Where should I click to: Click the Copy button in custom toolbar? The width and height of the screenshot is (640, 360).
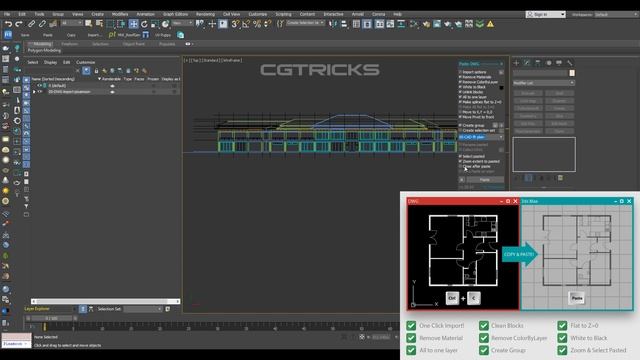click(x=71, y=35)
